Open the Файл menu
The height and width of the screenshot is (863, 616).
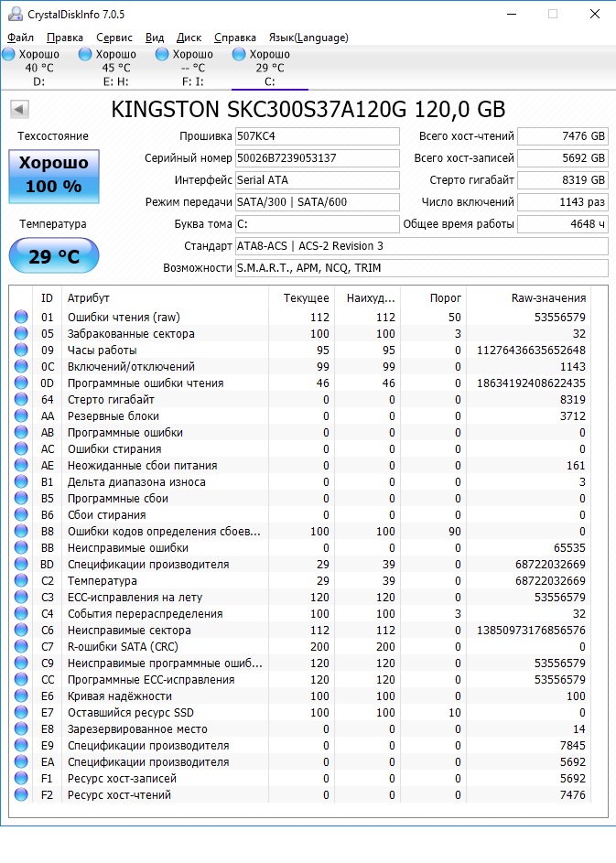point(21,38)
